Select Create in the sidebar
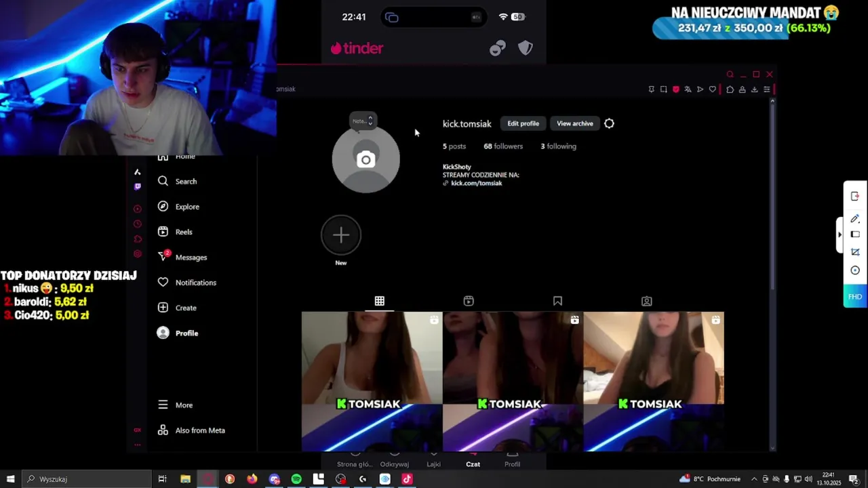868x488 pixels. (x=177, y=308)
